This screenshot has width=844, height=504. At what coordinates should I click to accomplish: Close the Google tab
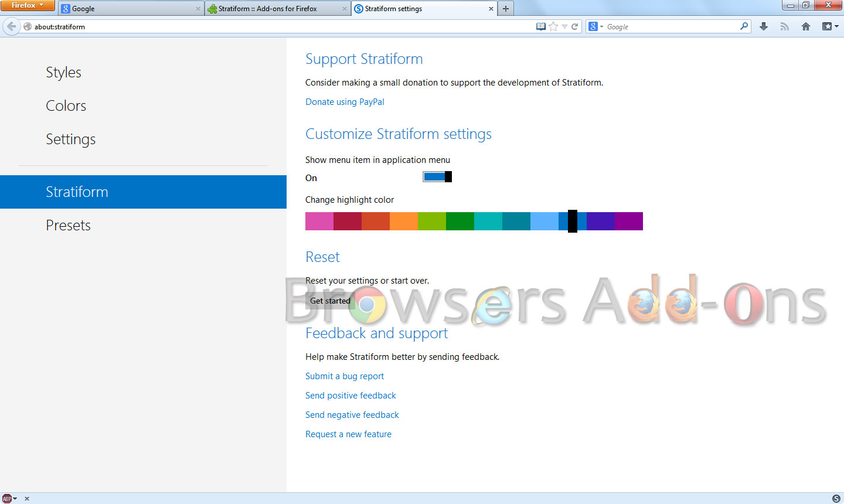pyautogui.click(x=198, y=9)
